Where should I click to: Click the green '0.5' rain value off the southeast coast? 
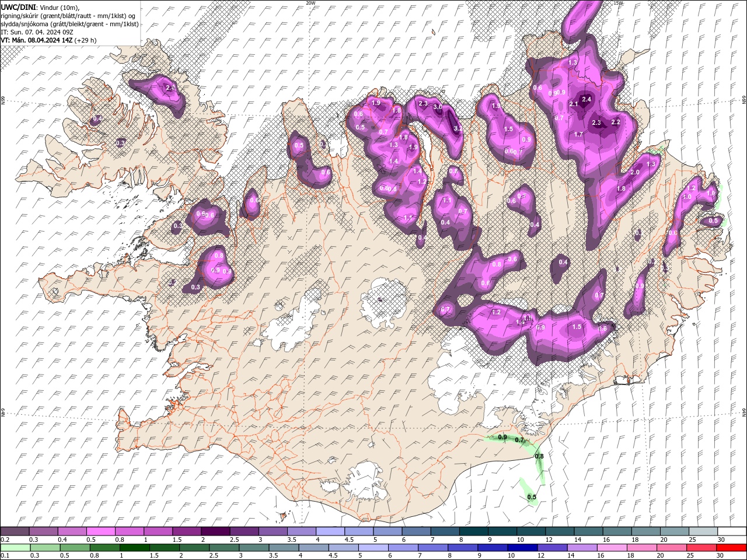[x=532, y=498]
